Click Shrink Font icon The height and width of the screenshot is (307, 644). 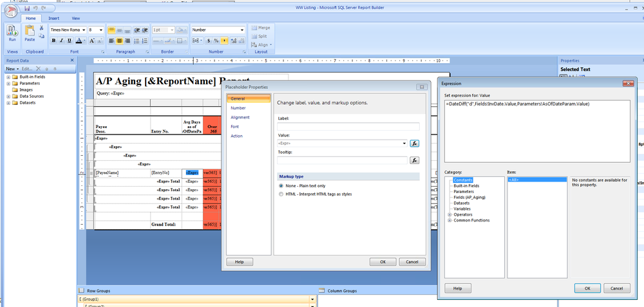(100, 41)
